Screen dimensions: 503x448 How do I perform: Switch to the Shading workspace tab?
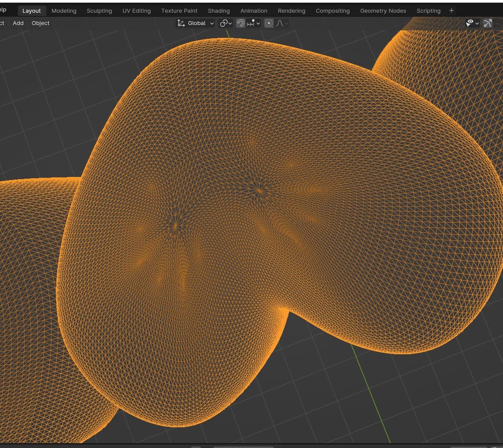[218, 11]
